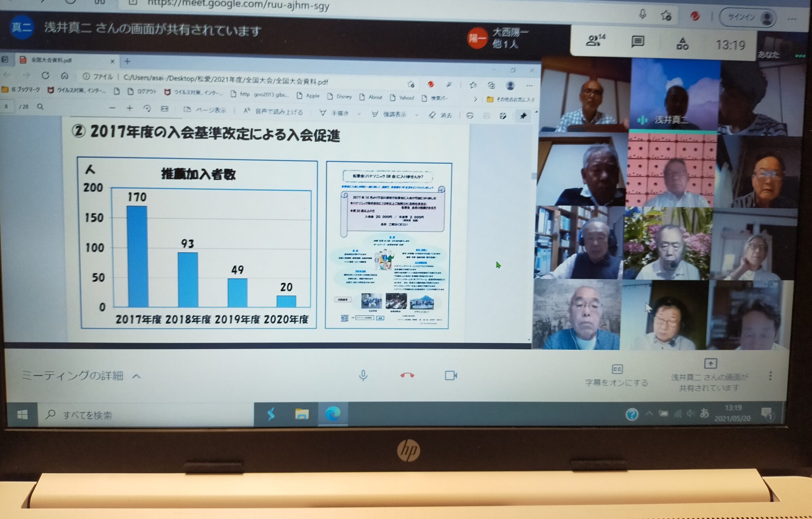
Task: Open the meeting chat panel
Action: tap(638, 42)
